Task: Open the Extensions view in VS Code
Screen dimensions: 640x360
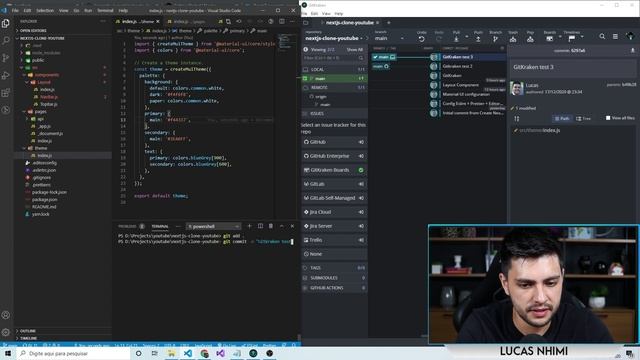Action: pos(6,93)
